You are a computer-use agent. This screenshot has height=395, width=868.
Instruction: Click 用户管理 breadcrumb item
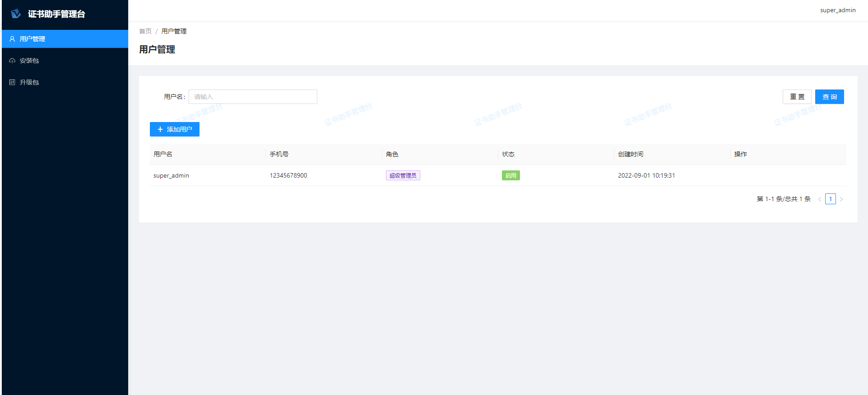(174, 31)
